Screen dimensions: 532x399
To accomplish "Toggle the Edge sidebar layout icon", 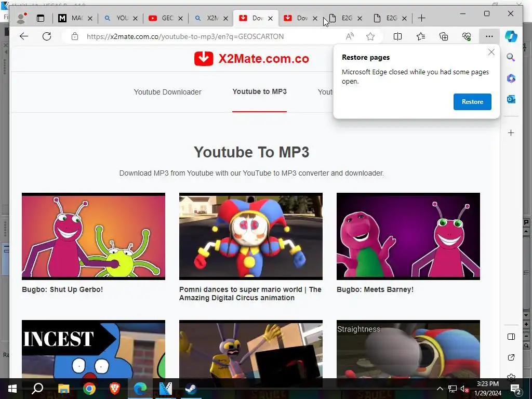I will [x=511, y=337].
